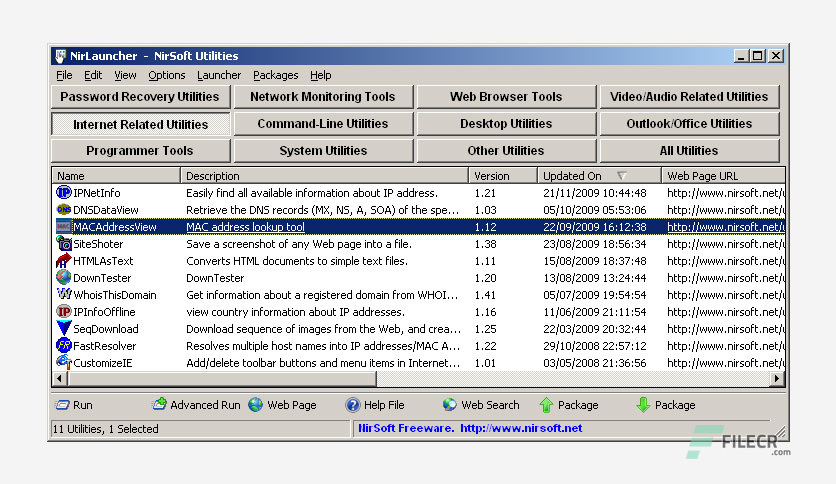Click the HTMLAsText utility icon
The height and width of the screenshot is (484, 836).
tap(63, 261)
